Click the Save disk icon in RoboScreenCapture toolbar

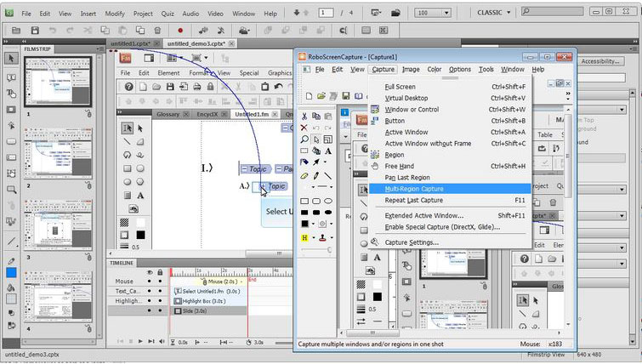coord(345,96)
